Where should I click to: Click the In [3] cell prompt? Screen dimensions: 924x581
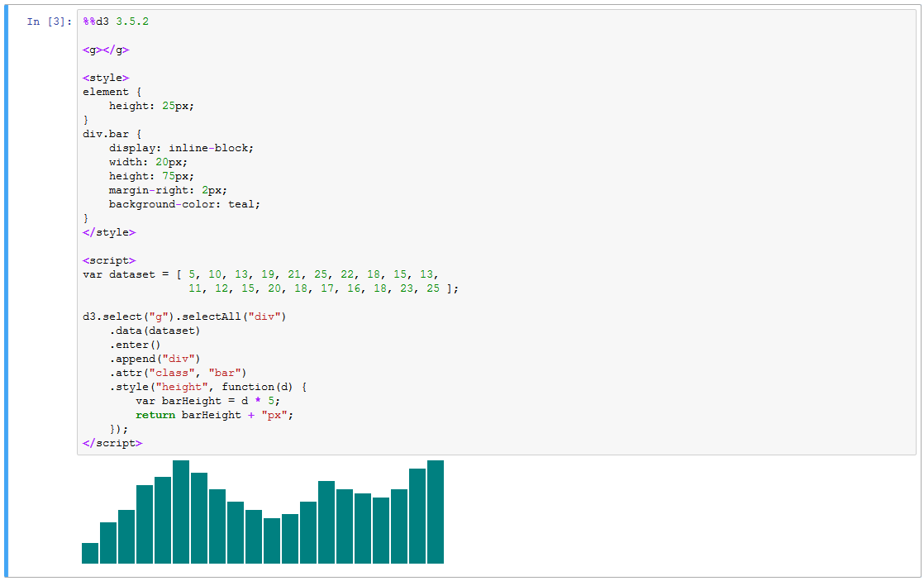[x=49, y=21]
